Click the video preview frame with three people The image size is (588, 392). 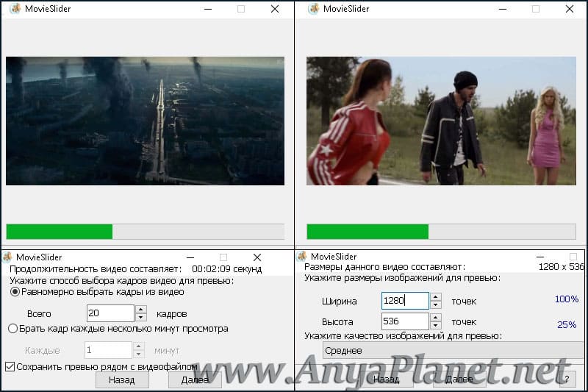point(441,121)
